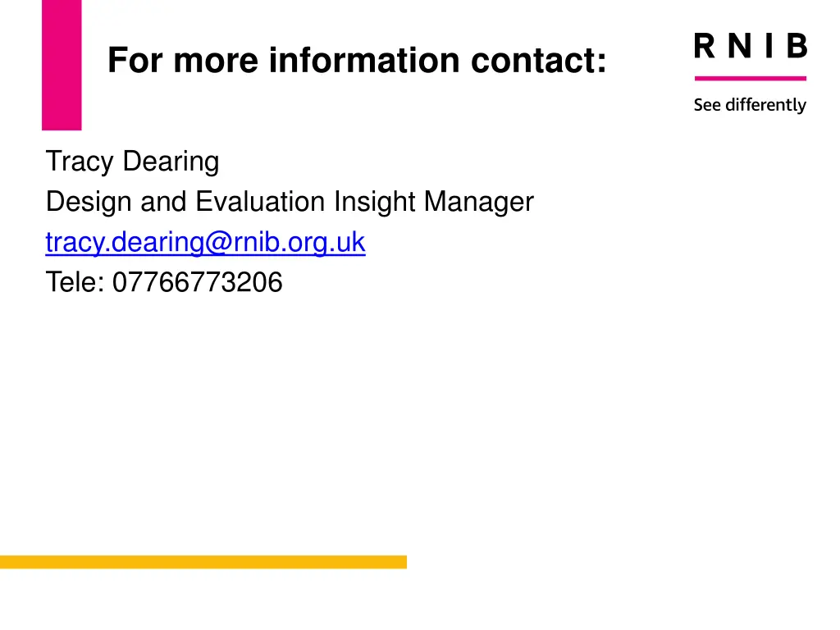Click the word "Manager" in job title
This screenshot has height=630, width=840.
(x=479, y=202)
